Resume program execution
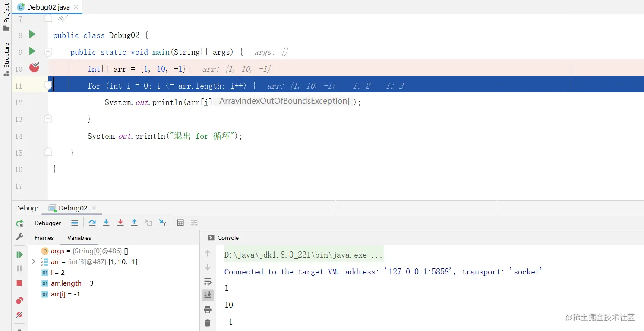The width and height of the screenshot is (644, 331). click(19, 255)
